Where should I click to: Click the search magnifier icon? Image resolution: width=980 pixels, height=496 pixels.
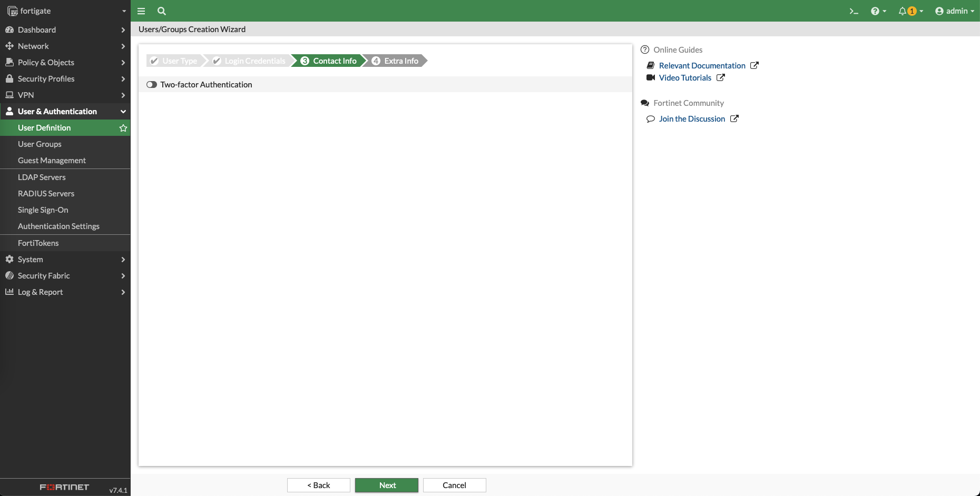[x=162, y=11]
